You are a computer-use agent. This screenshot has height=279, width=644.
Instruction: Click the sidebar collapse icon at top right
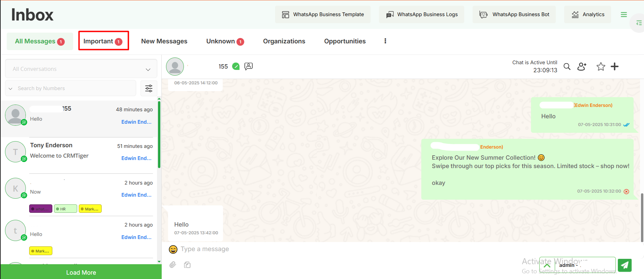coord(639,23)
